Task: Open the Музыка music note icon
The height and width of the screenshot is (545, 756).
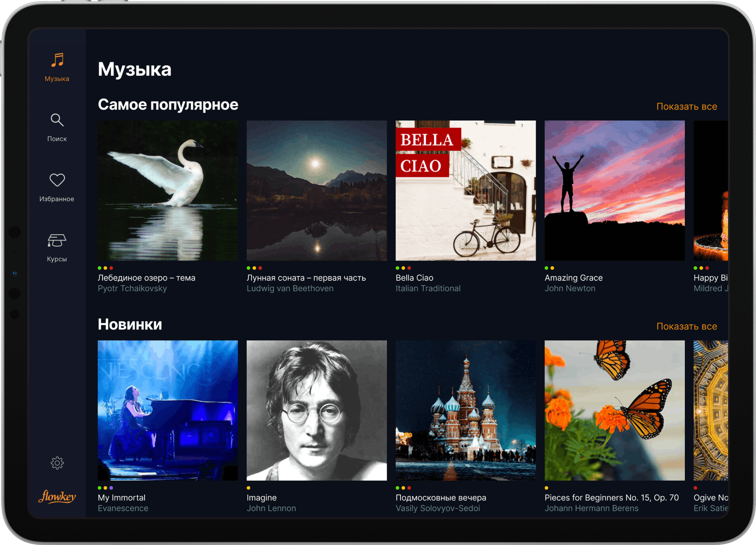Action: pyautogui.click(x=57, y=60)
